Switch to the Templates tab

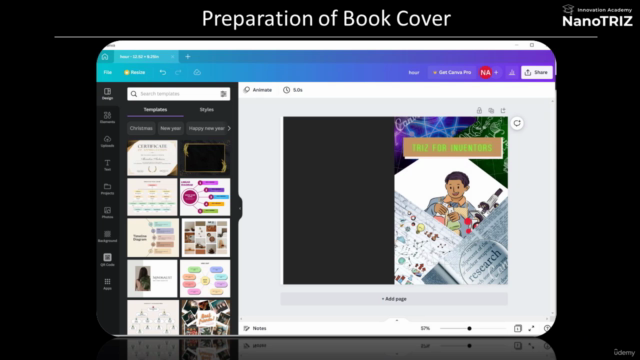click(155, 109)
